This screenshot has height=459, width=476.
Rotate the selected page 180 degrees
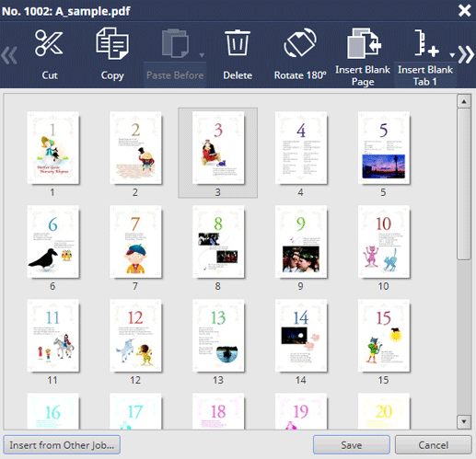pos(300,42)
